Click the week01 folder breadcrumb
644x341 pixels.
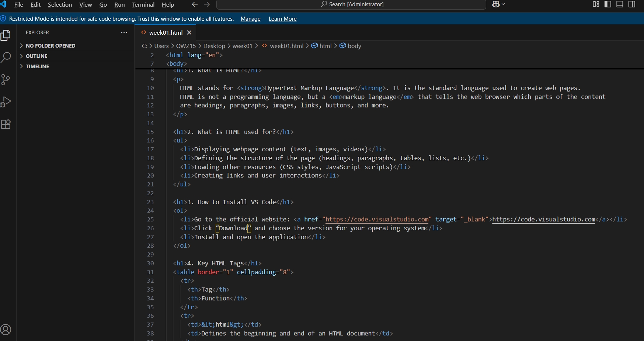point(242,46)
